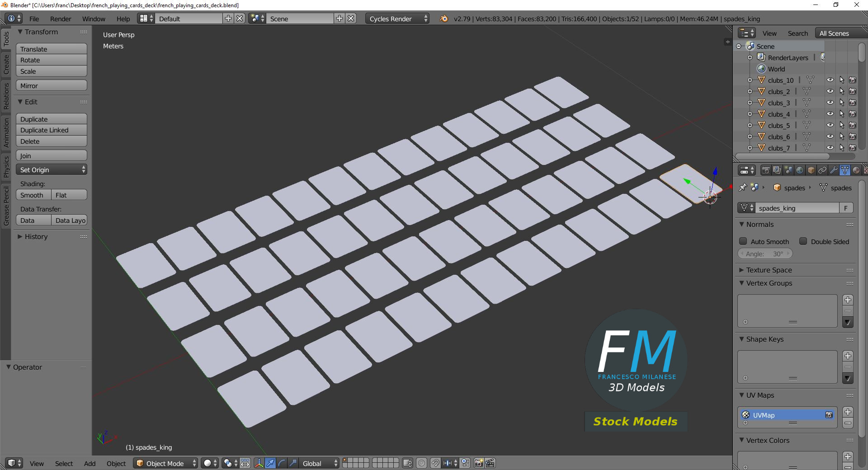Add a new screen layout with plus icon
The width and height of the screenshot is (868, 470).
click(x=228, y=19)
